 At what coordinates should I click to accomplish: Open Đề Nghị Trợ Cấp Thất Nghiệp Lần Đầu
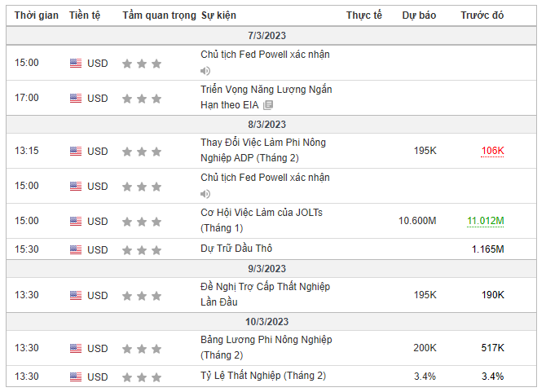pos(266,294)
